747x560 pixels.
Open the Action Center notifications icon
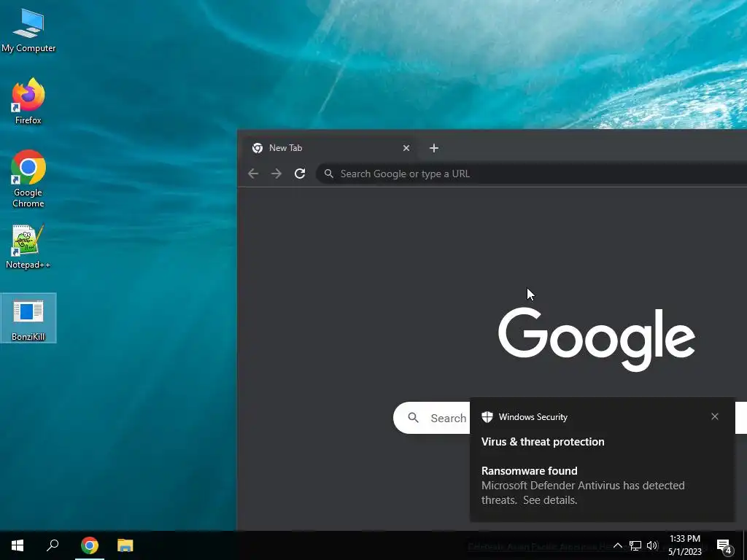724,546
